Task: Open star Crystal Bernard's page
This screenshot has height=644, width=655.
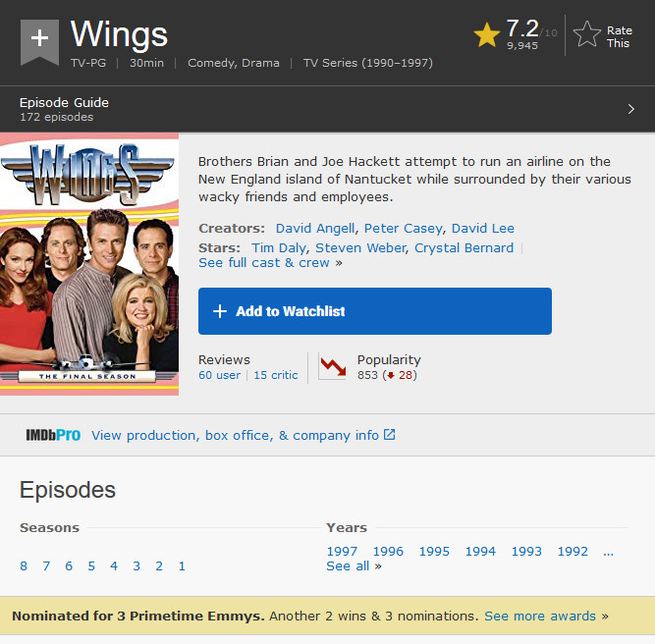Action: pos(464,248)
